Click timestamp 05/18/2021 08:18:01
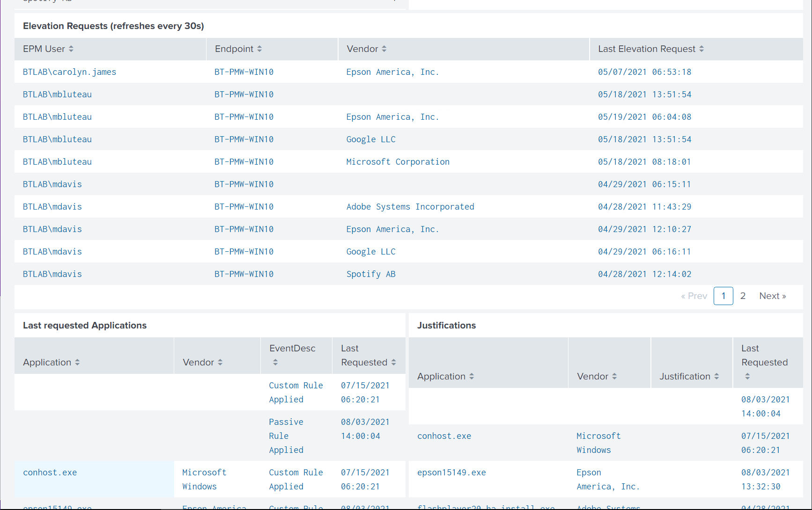The width and height of the screenshot is (812, 510). point(644,161)
